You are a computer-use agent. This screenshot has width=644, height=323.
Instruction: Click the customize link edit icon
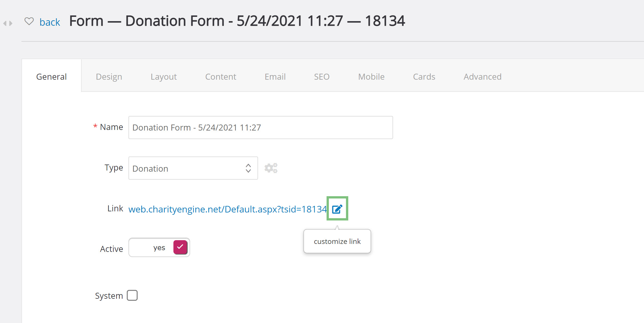point(337,209)
